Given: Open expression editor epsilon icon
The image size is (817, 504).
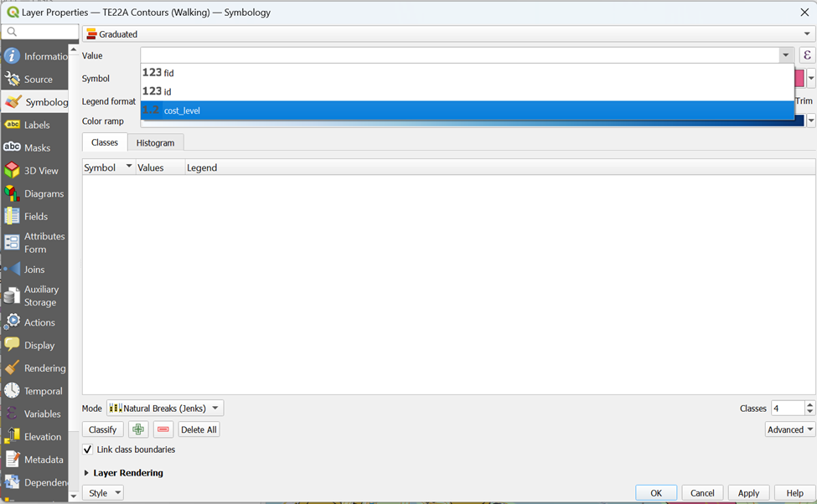Looking at the screenshot, I should click(x=807, y=55).
